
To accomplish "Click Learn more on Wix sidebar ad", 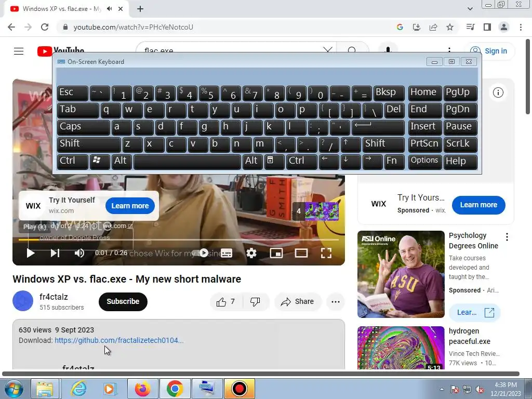I will click(x=478, y=205).
